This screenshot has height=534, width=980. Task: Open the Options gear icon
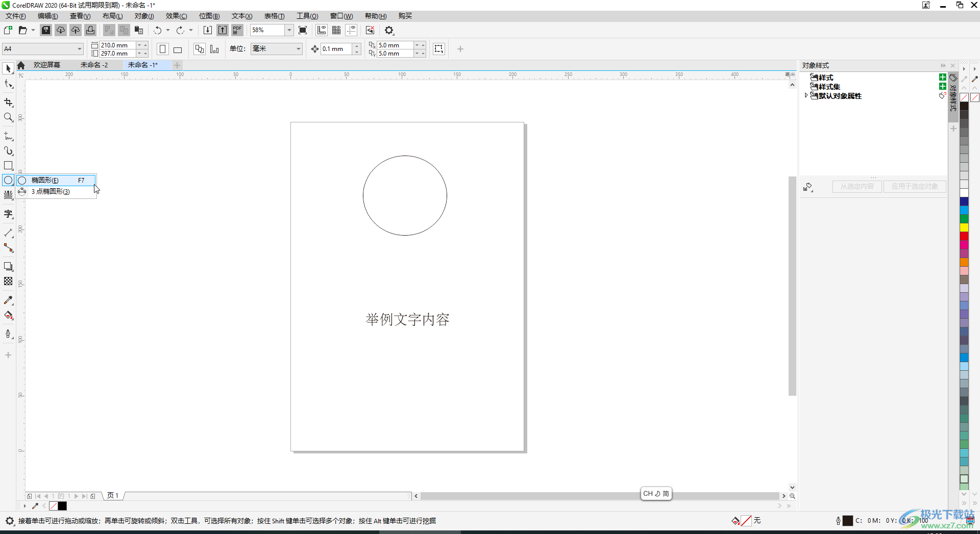point(389,30)
